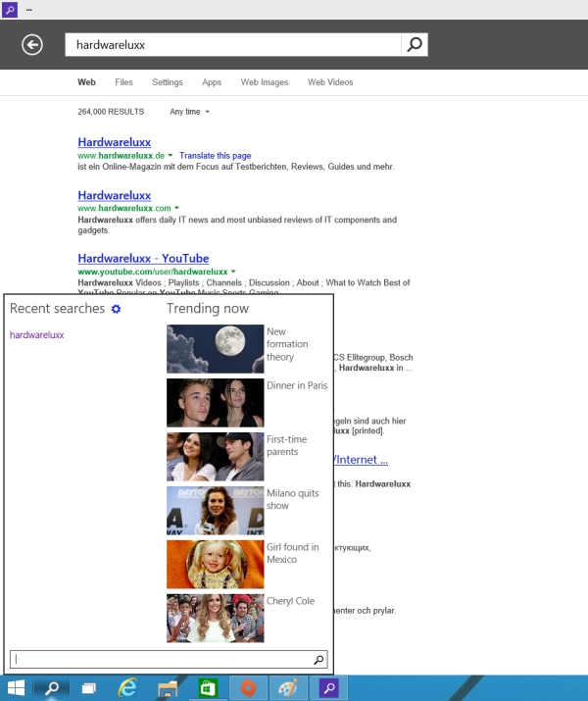Click the magnifier button beside hardwareluxx query
Image resolution: width=588 pixels, height=701 pixels.
[x=415, y=45]
